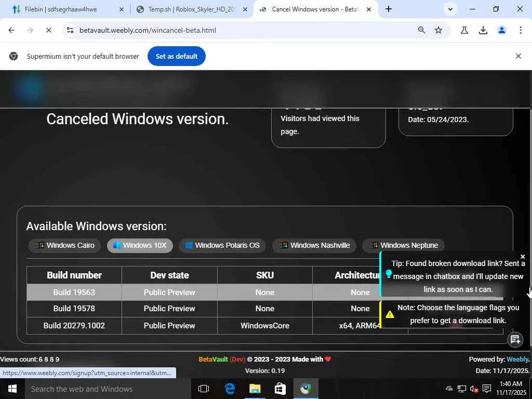Expand the tab search dropdown

(x=450, y=9)
